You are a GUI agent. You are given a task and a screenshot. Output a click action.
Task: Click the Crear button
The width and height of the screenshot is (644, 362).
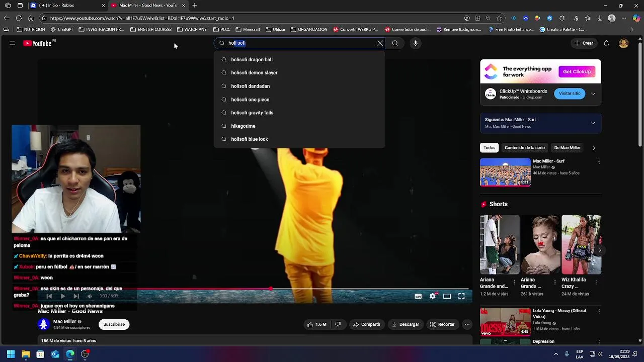[584, 43]
